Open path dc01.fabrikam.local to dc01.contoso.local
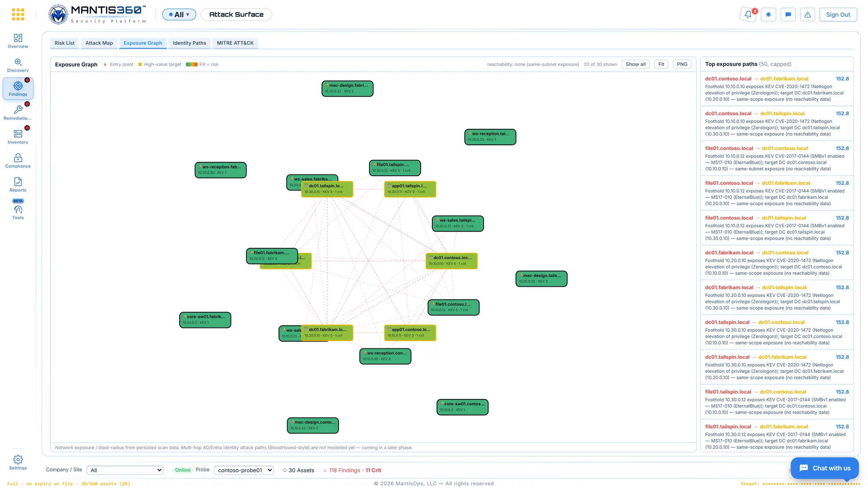868x488 pixels. [777, 262]
